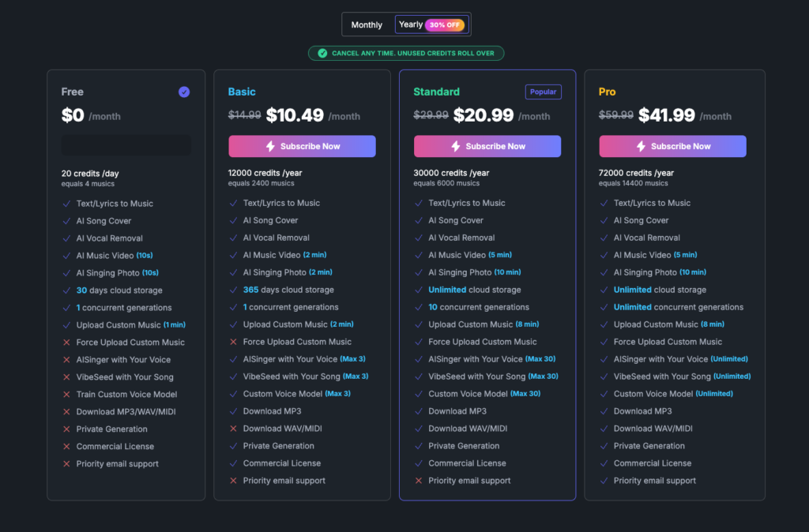The height and width of the screenshot is (532, 809).
Task: Click '30000 credits /year' text
Action: click(451, 173)
